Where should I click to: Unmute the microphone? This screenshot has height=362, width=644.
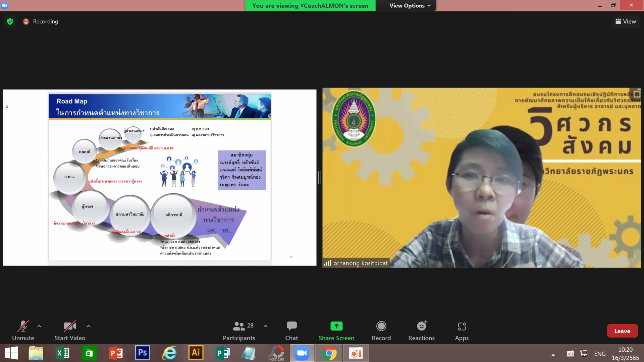(x=23, y=326)
